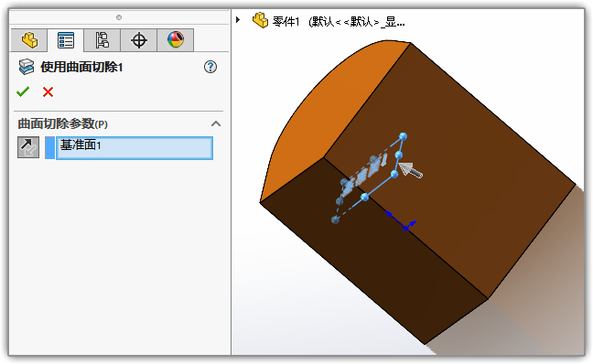Click the blue origin marker on model
Screen dimensions: 593x364
[405, 228]
